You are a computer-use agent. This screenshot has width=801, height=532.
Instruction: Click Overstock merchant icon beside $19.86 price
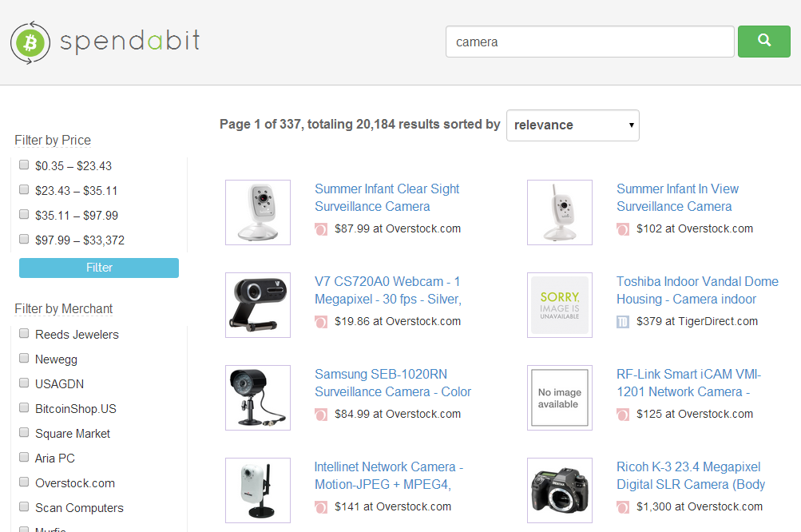[x=321, y=322]
